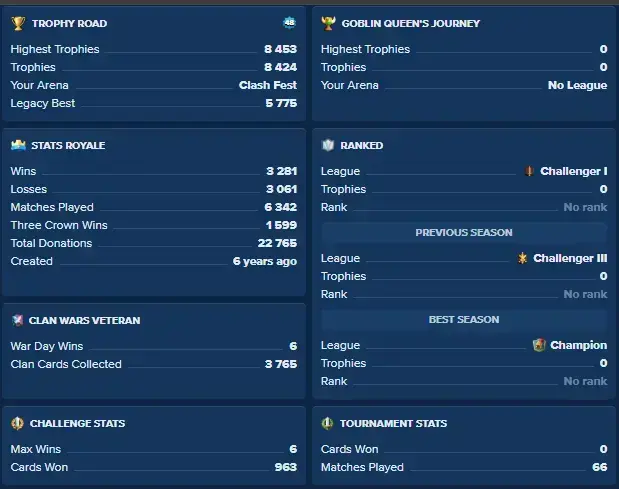The image size is (619, 489).
Task: Click the Total Donations value 22 765
Action: coord(277,243)
